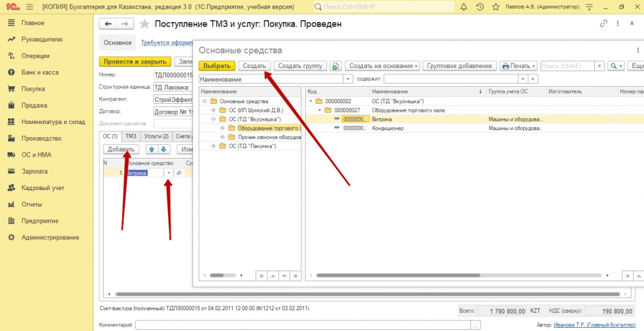This screenshot has height=331, width=644.
Task: Select the Витрина row in the list
Action: [474, 119]
